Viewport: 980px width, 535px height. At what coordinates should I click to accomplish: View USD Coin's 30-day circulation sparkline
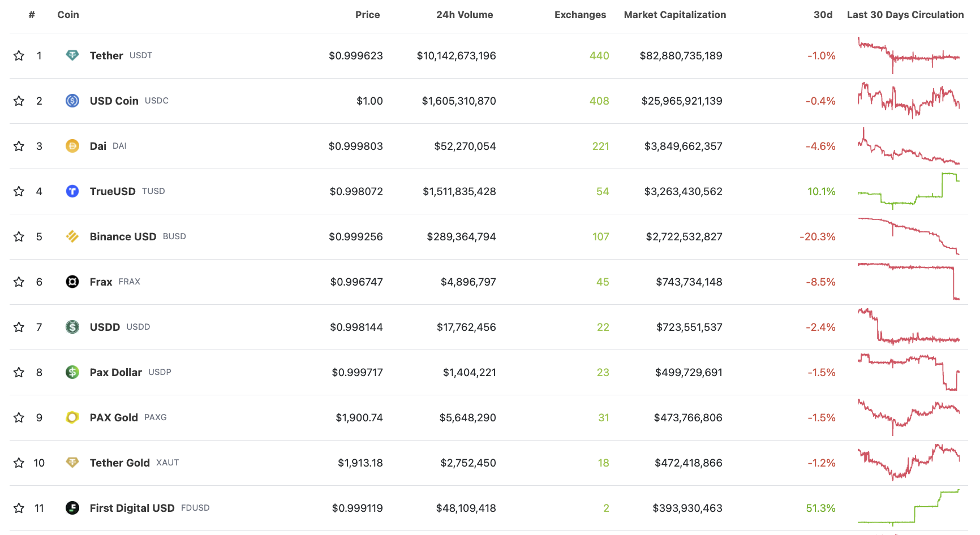point(909,101)
